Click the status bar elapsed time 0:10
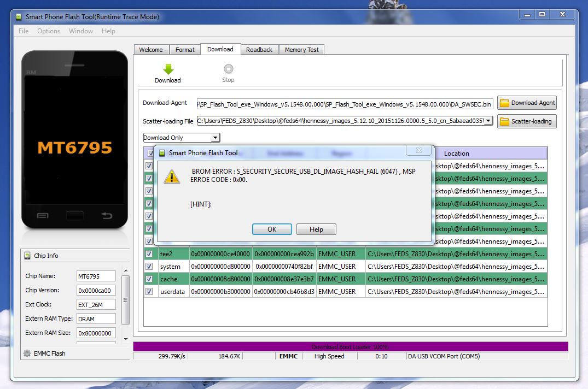Viewport: 588px width, 389px height. (381, 356)
